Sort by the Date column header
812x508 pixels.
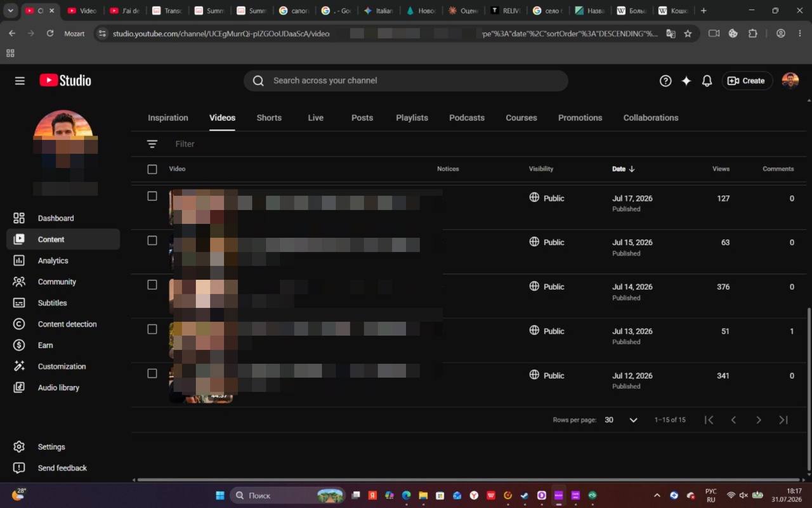[x=624, y=169]
